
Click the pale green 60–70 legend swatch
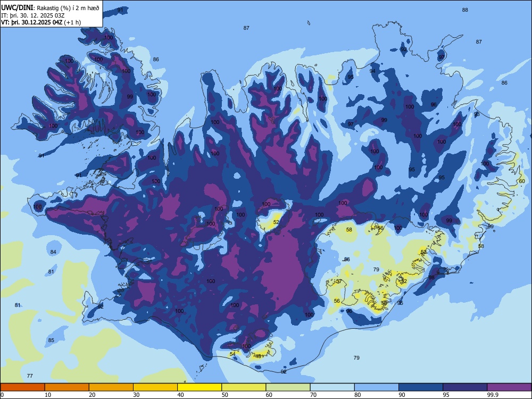pyautogui.click(x=288, y=387)
